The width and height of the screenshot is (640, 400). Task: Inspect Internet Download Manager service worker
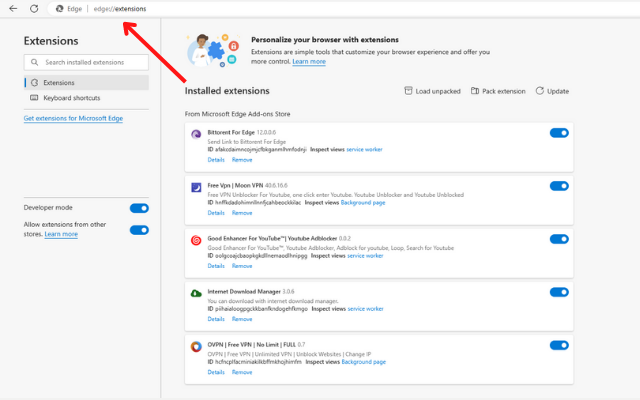coord(365,309)
